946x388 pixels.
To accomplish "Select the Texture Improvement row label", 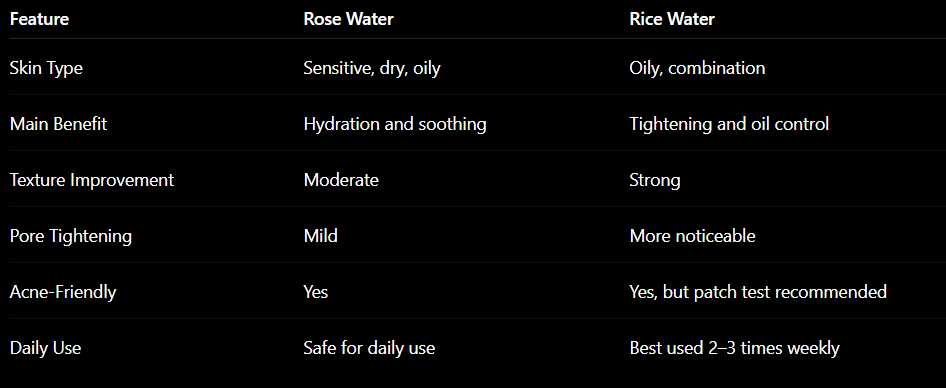I will [92, 180].
